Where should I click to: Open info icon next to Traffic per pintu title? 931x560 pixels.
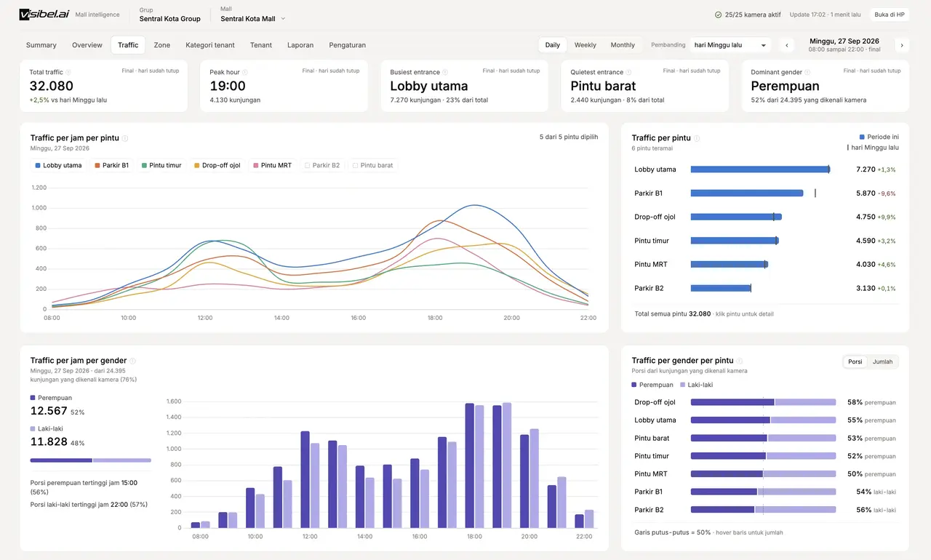[x=697, y=138]
